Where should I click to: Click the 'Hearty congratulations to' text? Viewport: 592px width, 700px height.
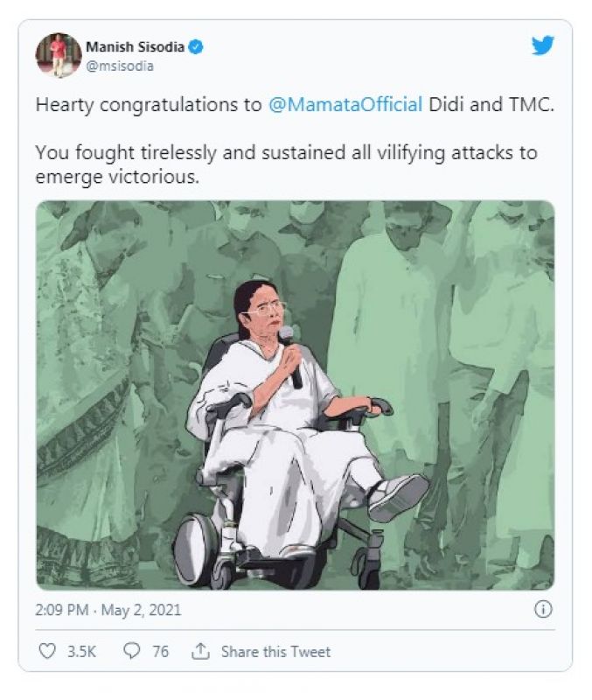pos(148,104)
